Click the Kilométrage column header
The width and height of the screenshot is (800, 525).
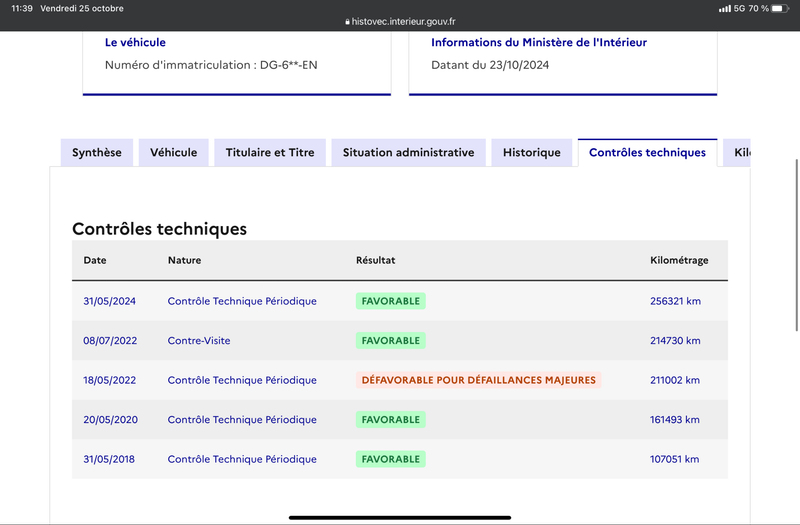click(679, 260)
